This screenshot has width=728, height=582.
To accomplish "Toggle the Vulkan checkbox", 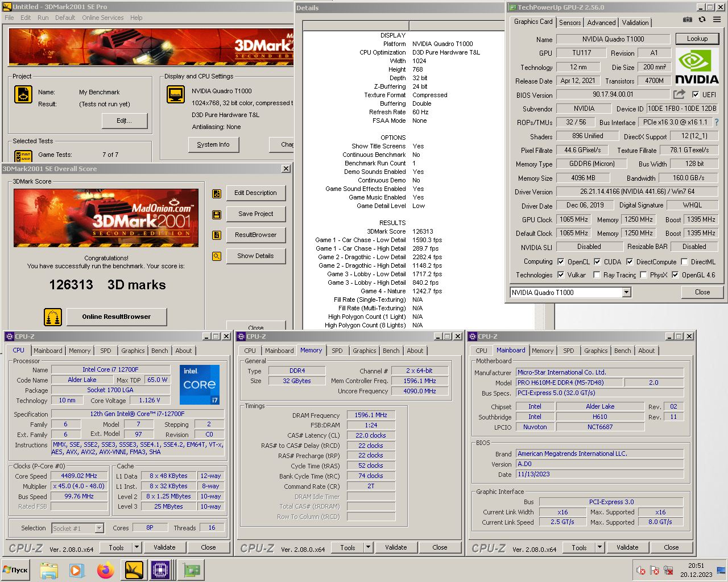I will 561,275.
